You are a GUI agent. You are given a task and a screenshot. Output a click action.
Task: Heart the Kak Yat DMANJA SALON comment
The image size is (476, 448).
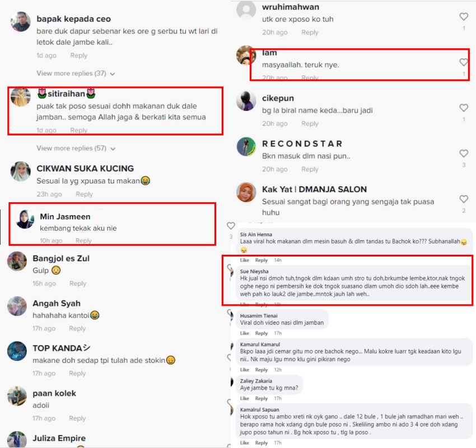[x=464, y=199]
